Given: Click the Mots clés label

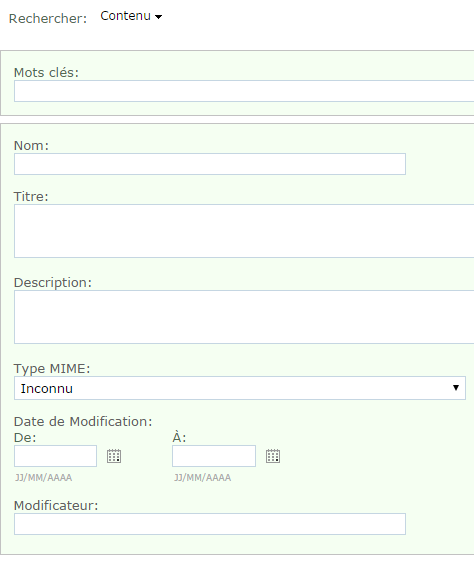Looking at the screenshot, I should point(46,73).
